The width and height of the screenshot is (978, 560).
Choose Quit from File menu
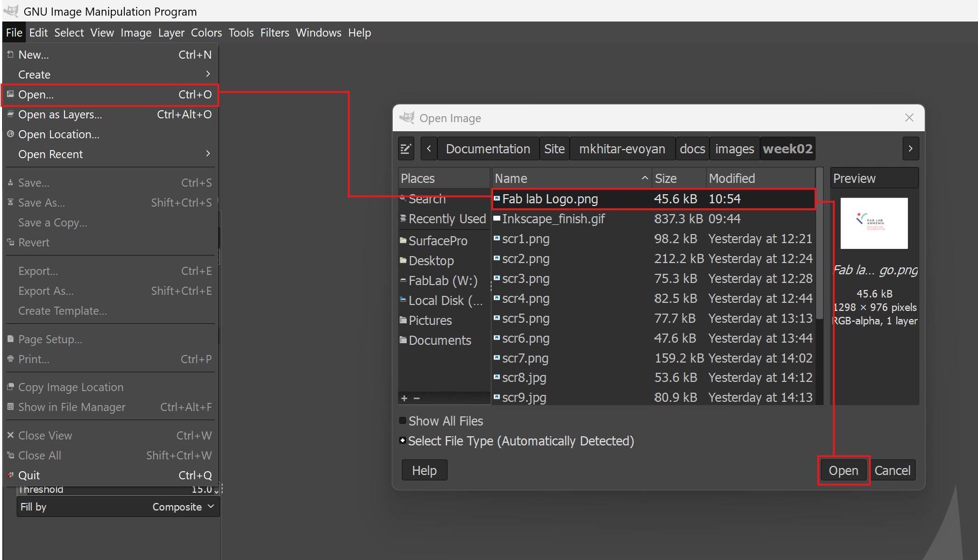tap(110, 476)
